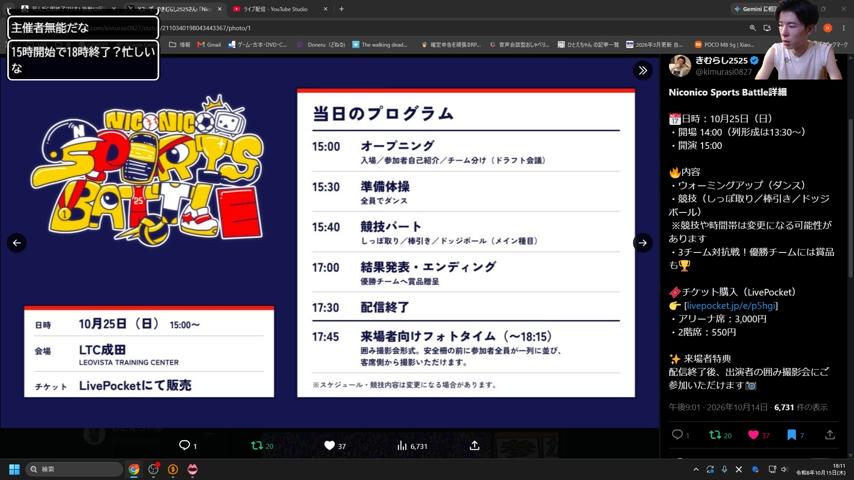854x480 pixels.
Task: Click 'Niconico Sports Battle詳細' tweet heading
Action: click(727, 92)
